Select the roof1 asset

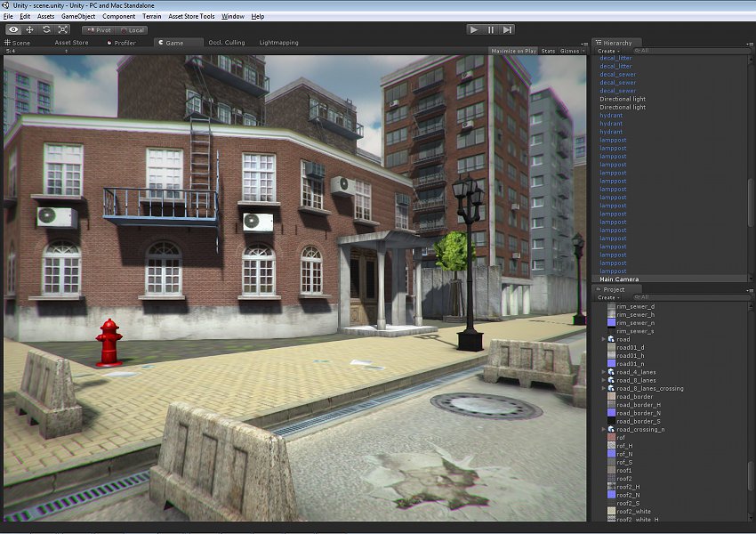pyautogui.click(x=623, y=470)
